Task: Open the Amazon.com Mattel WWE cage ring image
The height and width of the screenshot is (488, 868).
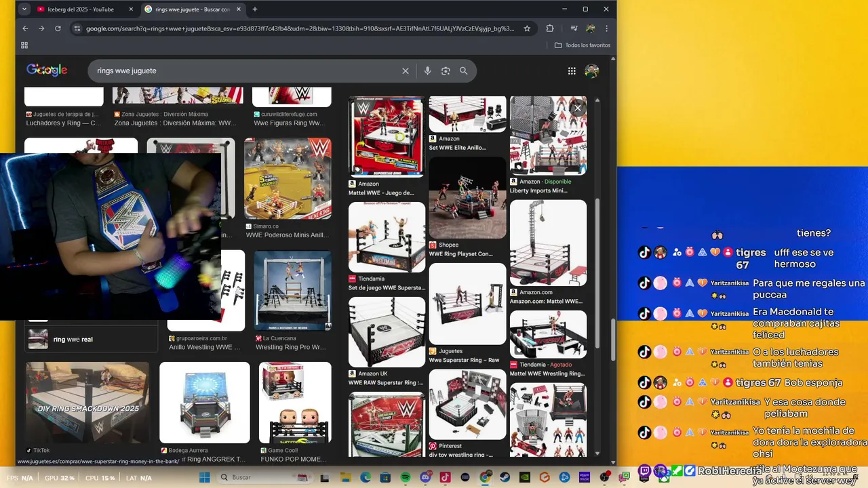Action: pyautogui.click(x=548, y=243)
